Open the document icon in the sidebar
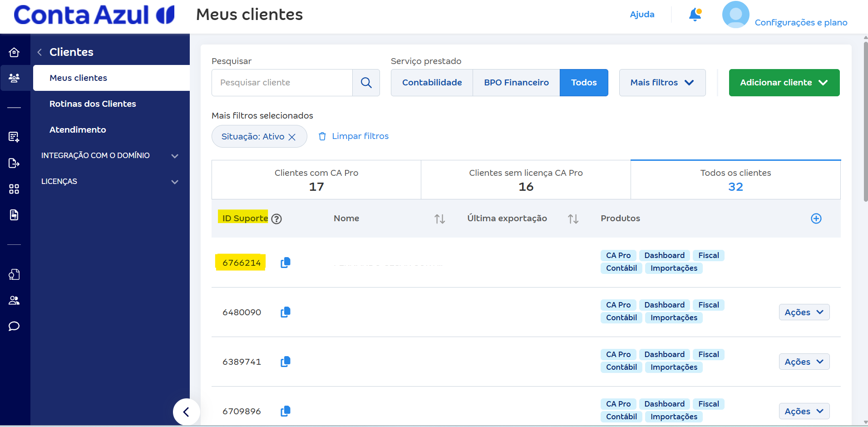 click(14, 215)
